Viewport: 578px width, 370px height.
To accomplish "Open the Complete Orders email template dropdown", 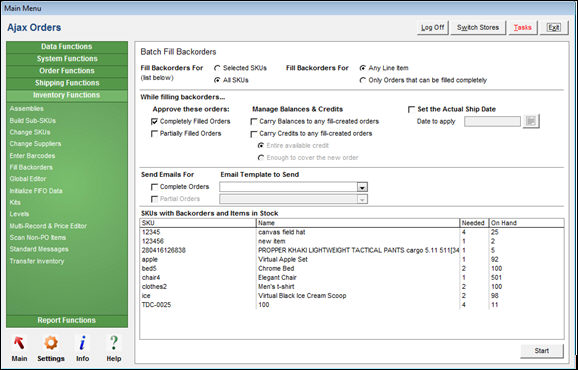I will pyautogui.click(x=362, y=188).
